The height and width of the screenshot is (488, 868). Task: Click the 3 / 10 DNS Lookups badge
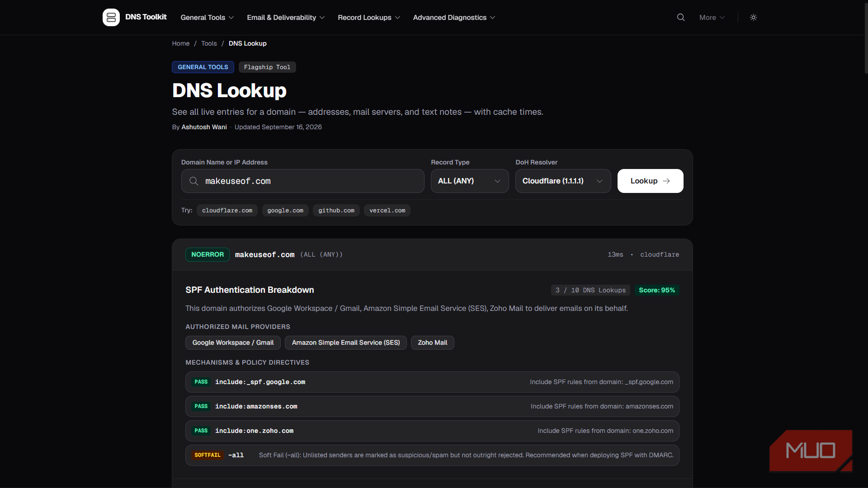pos(590,290)
